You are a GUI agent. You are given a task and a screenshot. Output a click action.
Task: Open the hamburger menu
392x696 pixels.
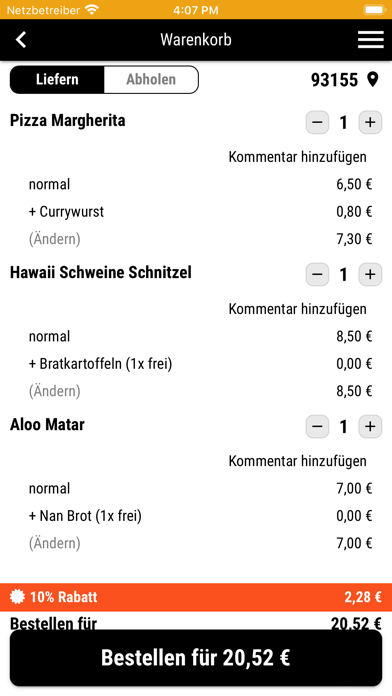tap(371, 40)
